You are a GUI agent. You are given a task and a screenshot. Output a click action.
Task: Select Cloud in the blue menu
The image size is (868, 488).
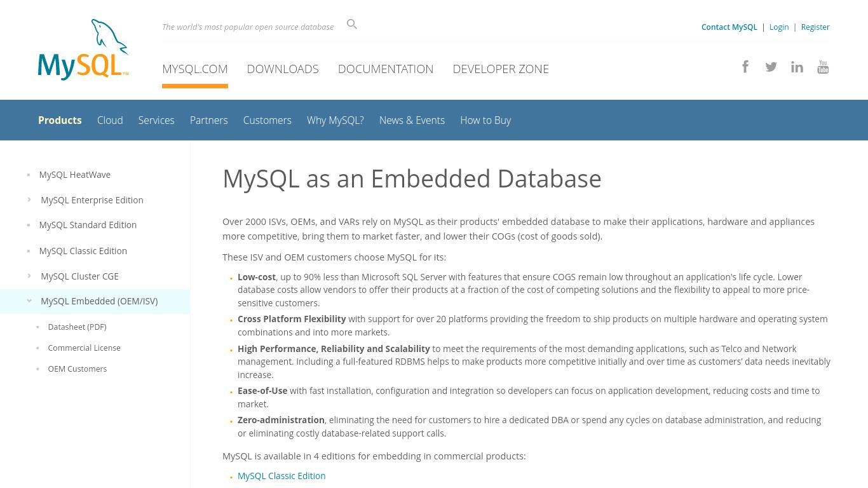pyautogui.click(x=110, y=120)
